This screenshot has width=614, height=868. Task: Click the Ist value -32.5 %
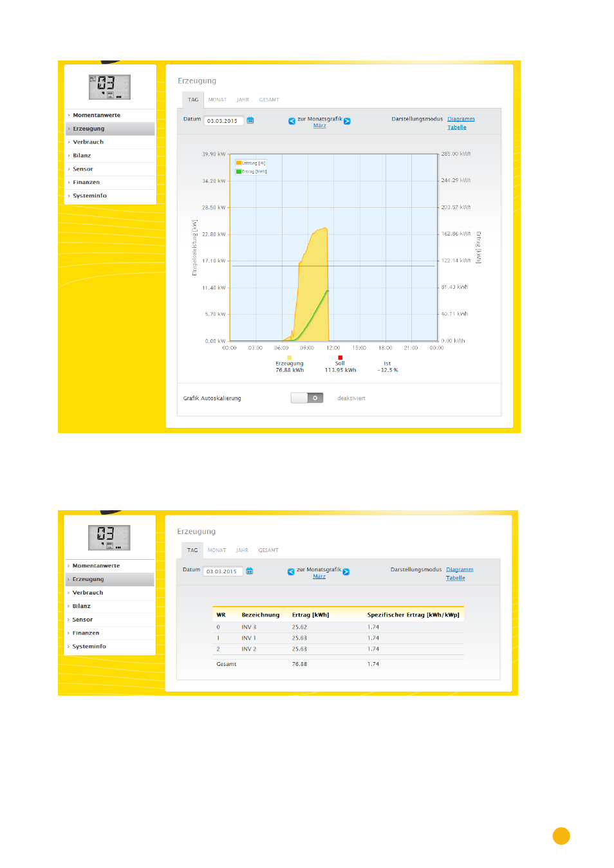tap(387, 370)
